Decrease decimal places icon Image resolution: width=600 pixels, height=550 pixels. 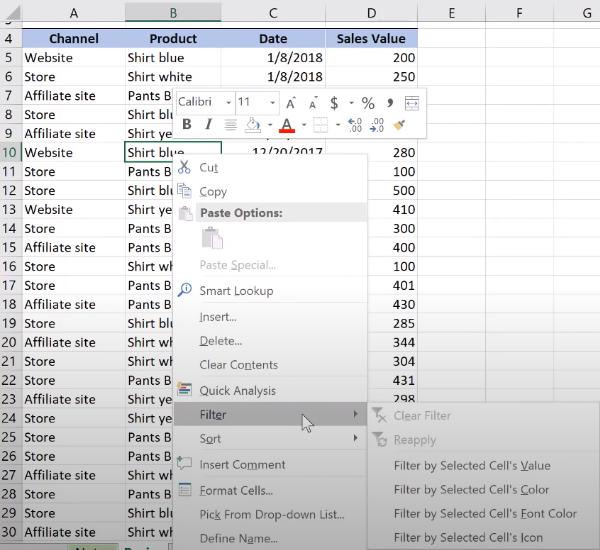click(x=377, y=125)
